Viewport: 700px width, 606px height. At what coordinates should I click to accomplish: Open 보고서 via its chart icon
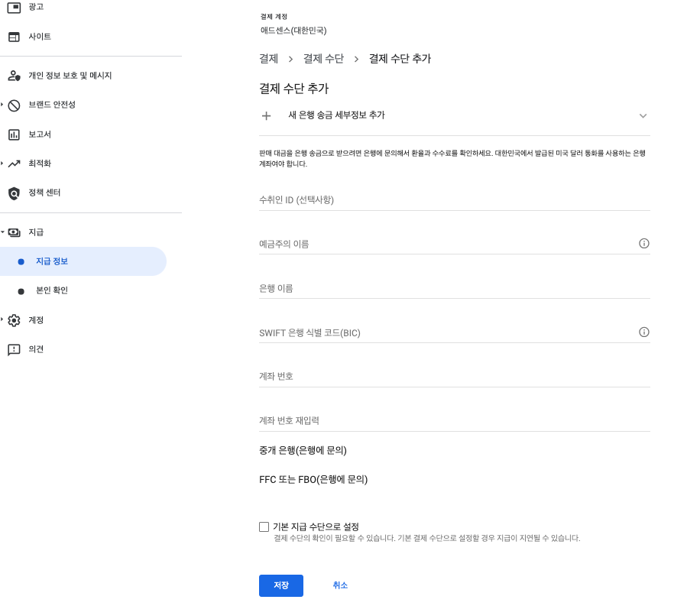point(14,134)
